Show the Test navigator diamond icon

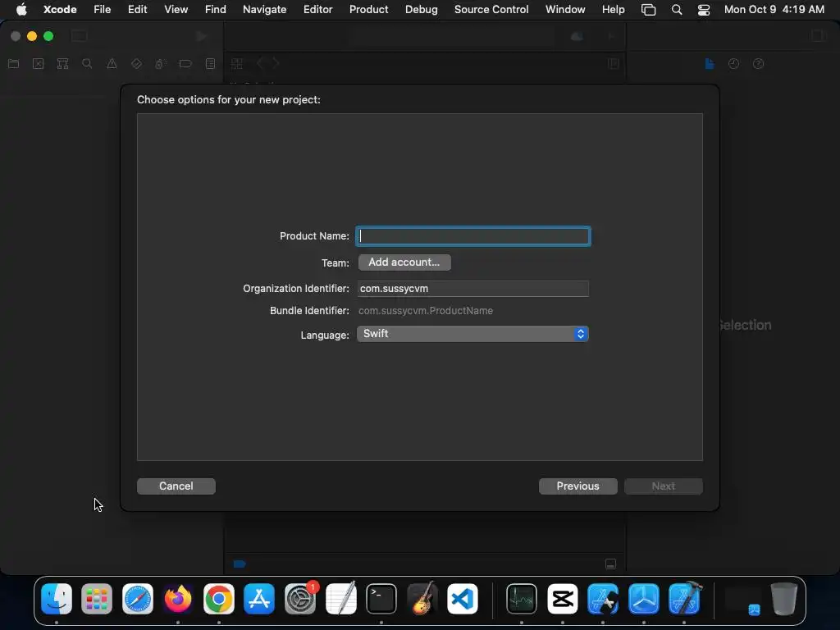click(136, 64)
